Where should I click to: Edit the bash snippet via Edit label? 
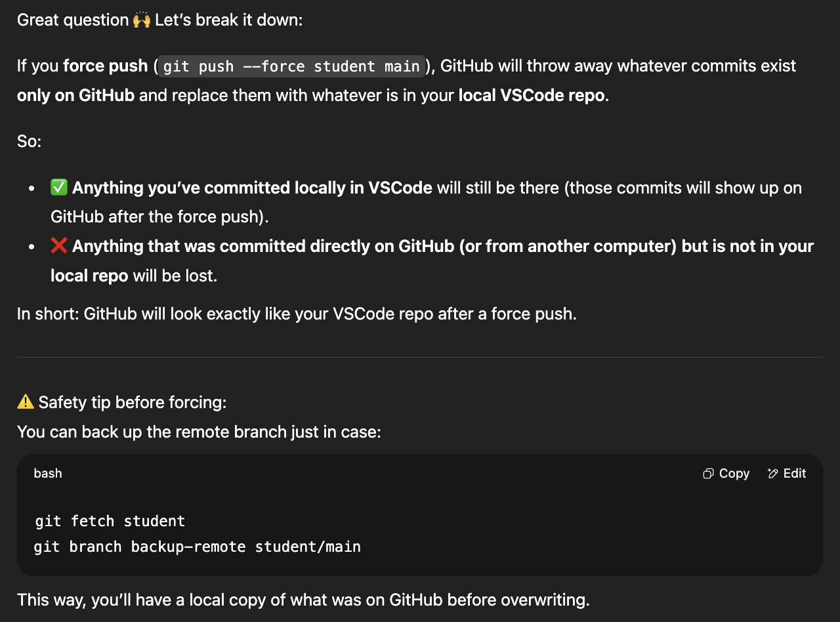click(795, 474)
